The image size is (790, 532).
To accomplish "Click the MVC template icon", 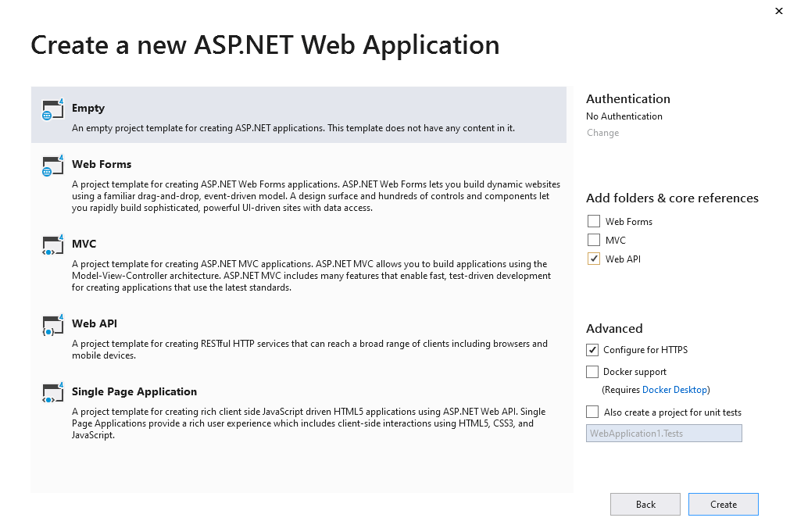I will (52, 245).
